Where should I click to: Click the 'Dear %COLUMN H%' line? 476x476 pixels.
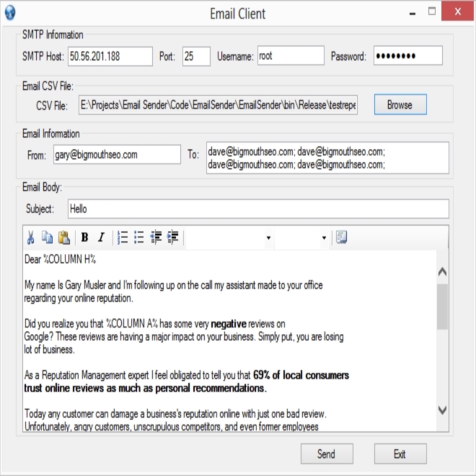click(x=60, y=259)
